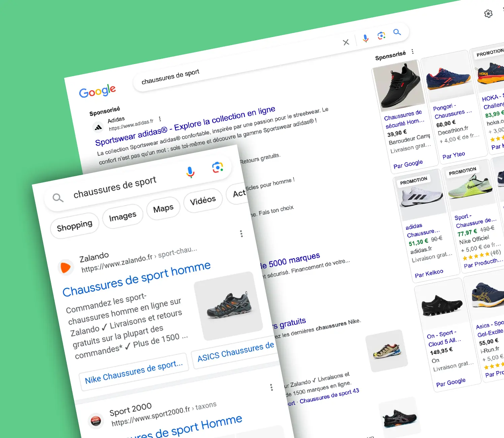Click the blue Pongori shoe thumbnail
Screen dimensions: 504x438
coord(448,77)
